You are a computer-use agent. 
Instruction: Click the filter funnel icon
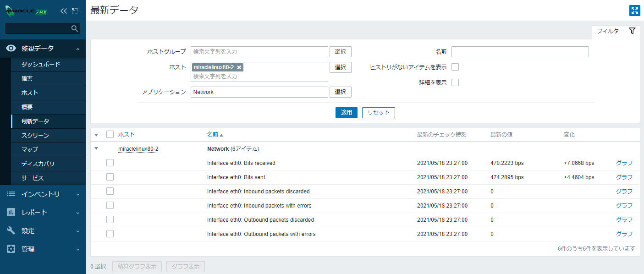click(x=632, y=31)
